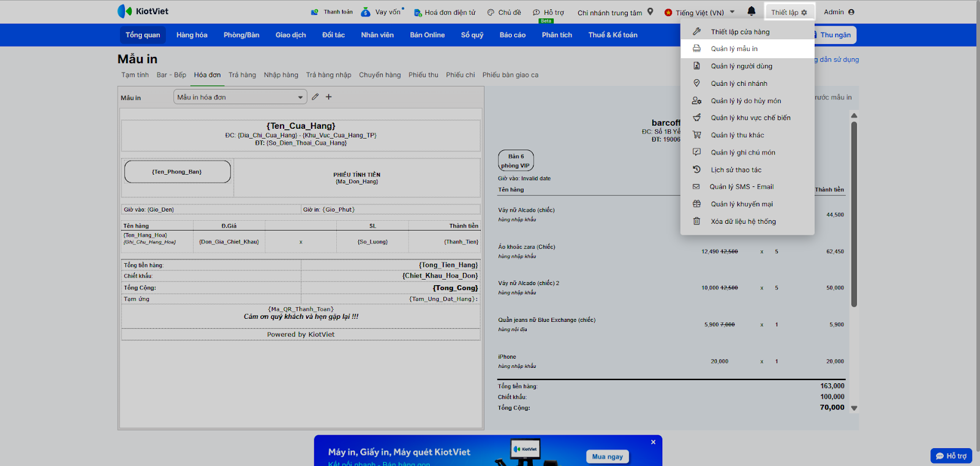Select Quản lý mẫu in menu entry
980x466 pixels.
734,48
